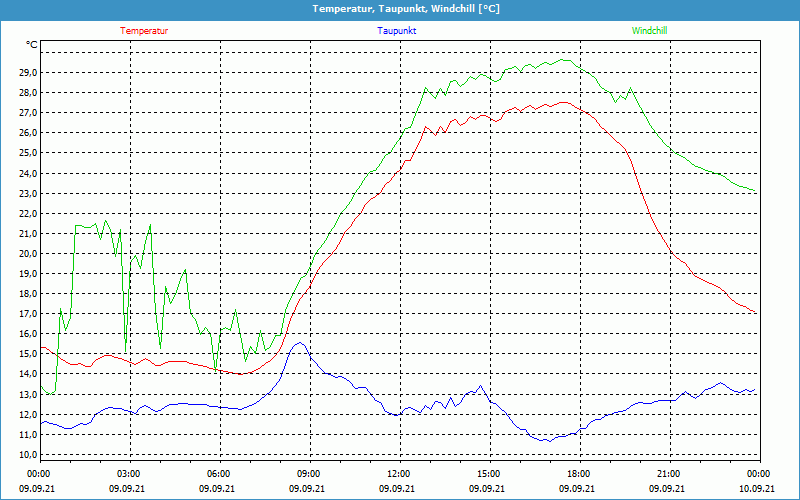Select the blue Taupunkt legend label
The image size is (800, 500).
coord(397,31)
